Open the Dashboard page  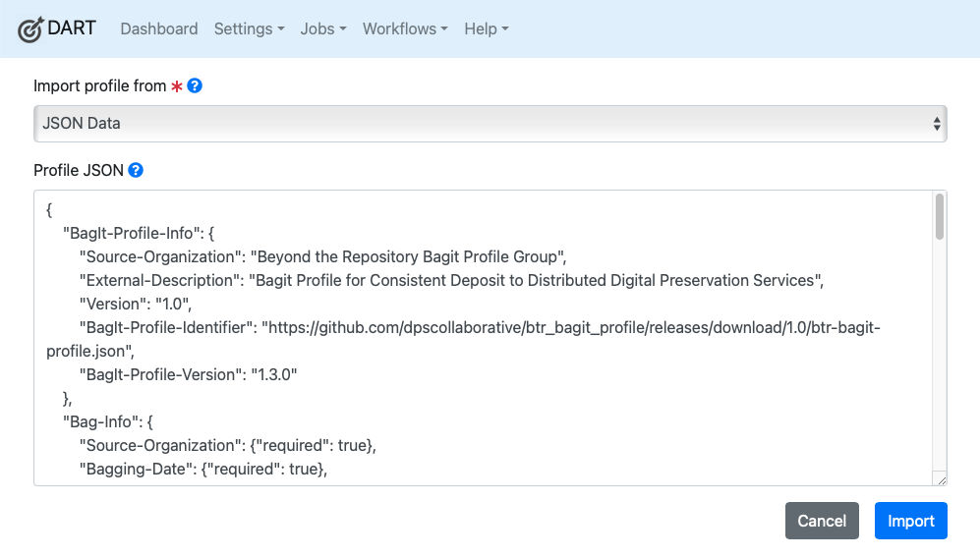(x=159, y=28)
